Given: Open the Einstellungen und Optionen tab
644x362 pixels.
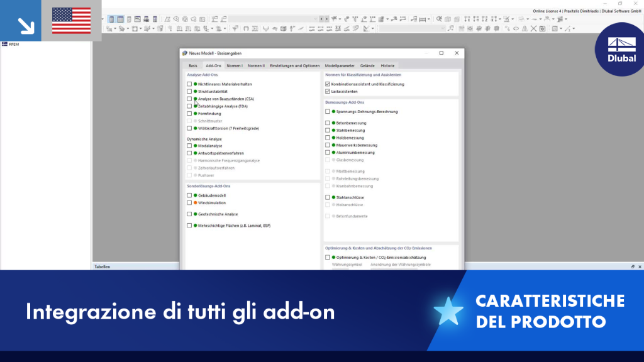Looking at the screenshot, I should pyautogui.click(x=294, y=65).
